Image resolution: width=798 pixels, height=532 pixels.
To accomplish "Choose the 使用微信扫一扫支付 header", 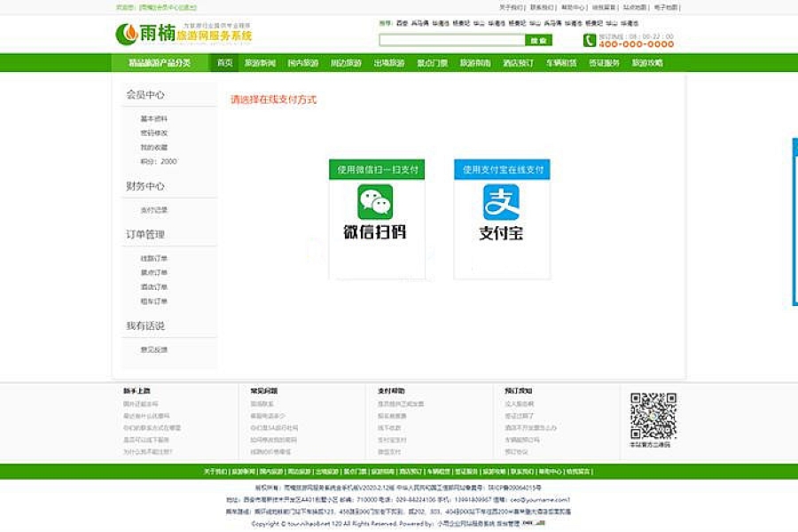I will click(x=377, y=169).
